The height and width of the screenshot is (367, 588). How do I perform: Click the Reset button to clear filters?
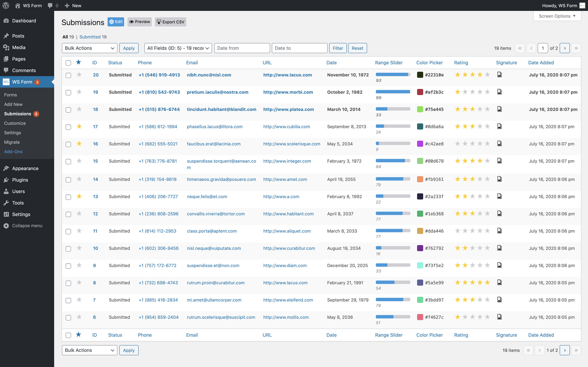357,48
